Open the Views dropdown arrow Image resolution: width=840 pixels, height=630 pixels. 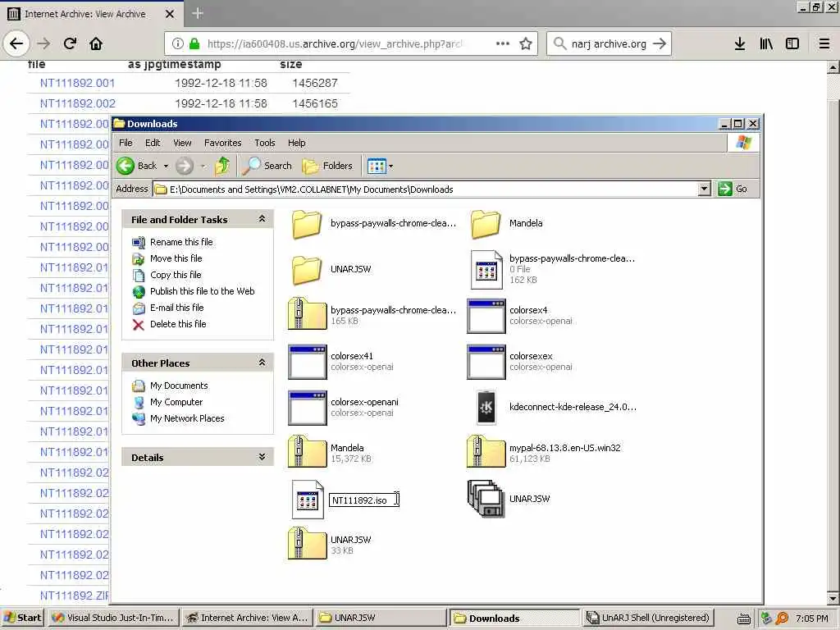[x=391, y=167]
